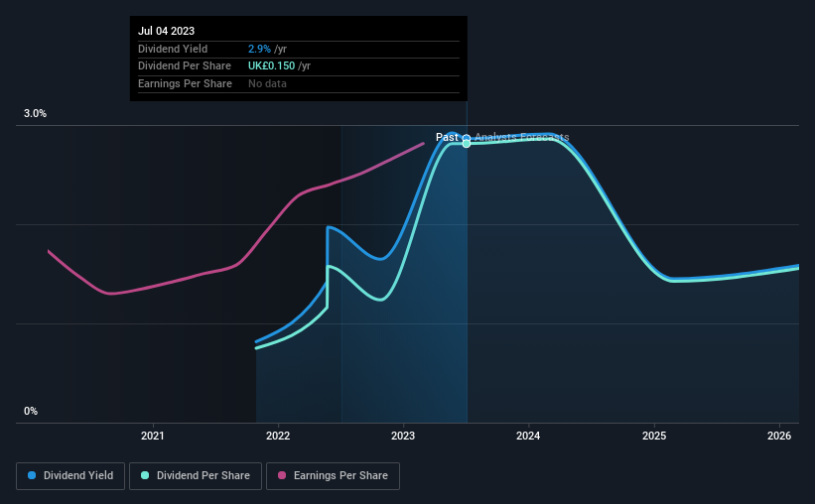The image size is (815, 504).
Task: Select the Jul 04 2023 teal data point marker
Action: (x=467, y=144)
